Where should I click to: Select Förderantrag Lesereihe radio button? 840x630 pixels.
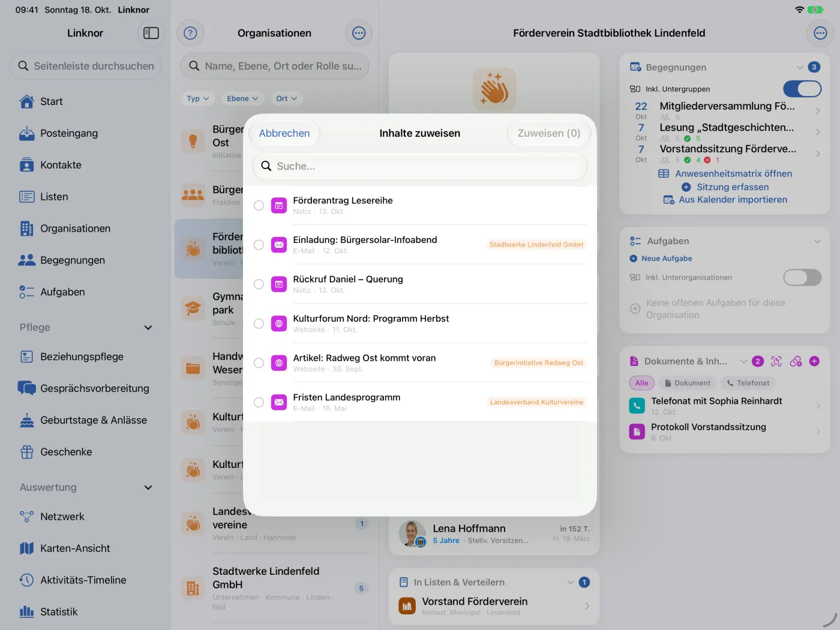click(x=259, y=206)
